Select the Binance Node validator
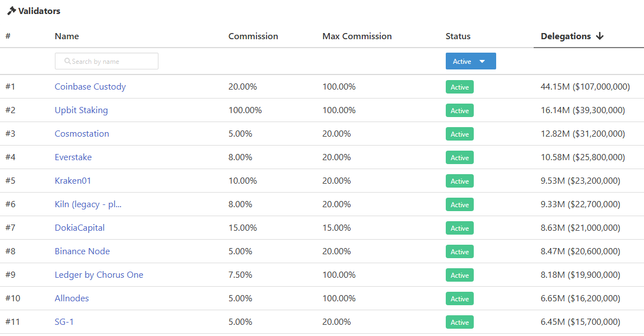This screenshot has width=644, height=336. pos(82,251)
